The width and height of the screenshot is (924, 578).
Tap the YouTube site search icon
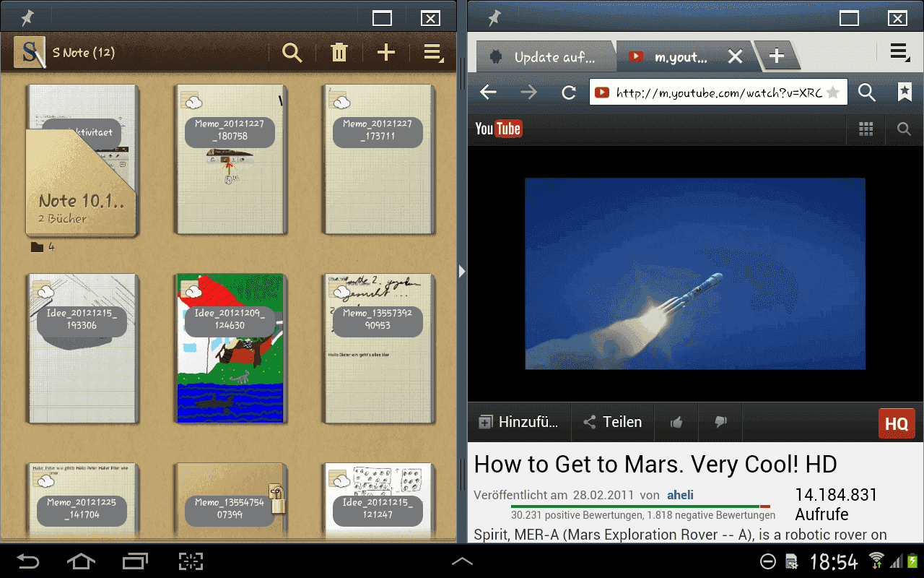tap(904, 129)
